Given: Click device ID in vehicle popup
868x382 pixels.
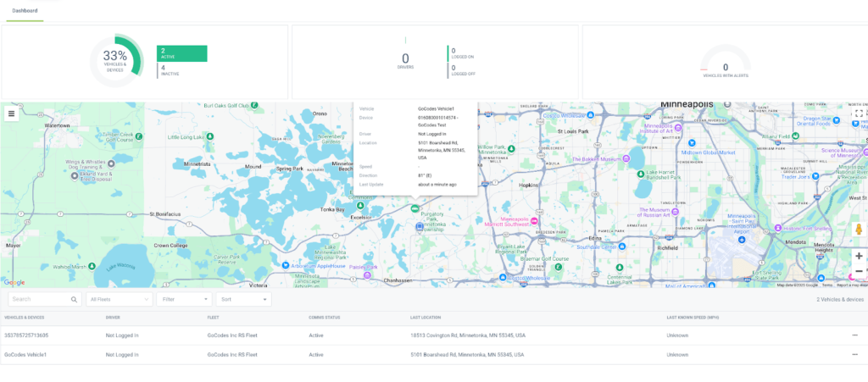Looking at the screenshot, I should click(437, 121).
